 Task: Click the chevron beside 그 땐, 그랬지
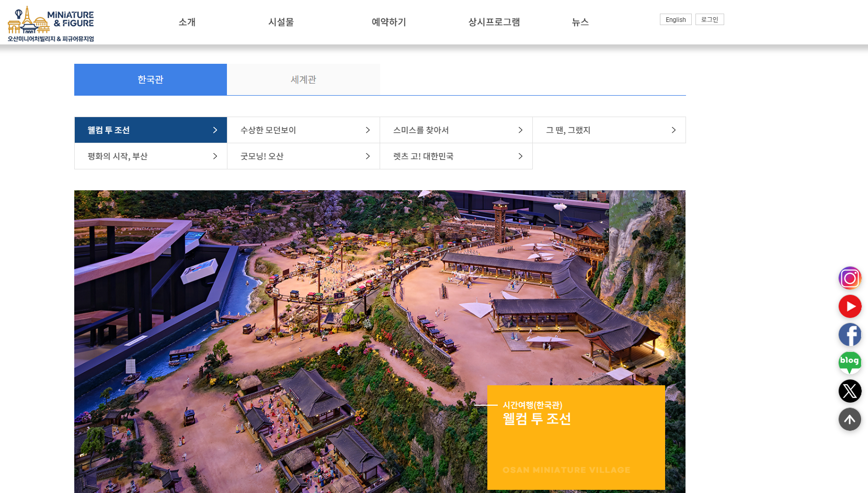click(673, 130)
